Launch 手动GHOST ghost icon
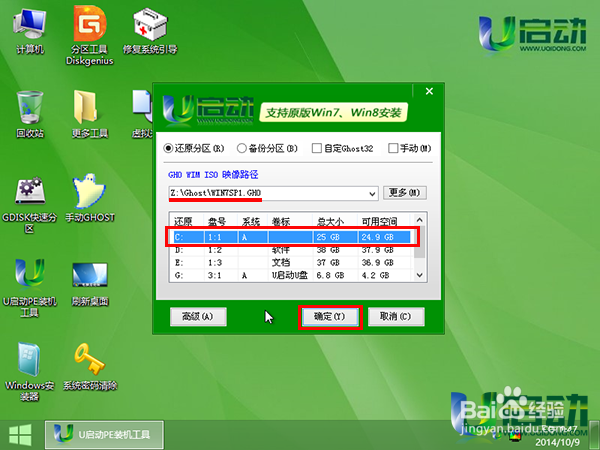Viewport: 600px width, 450px height. pos(90,198)
